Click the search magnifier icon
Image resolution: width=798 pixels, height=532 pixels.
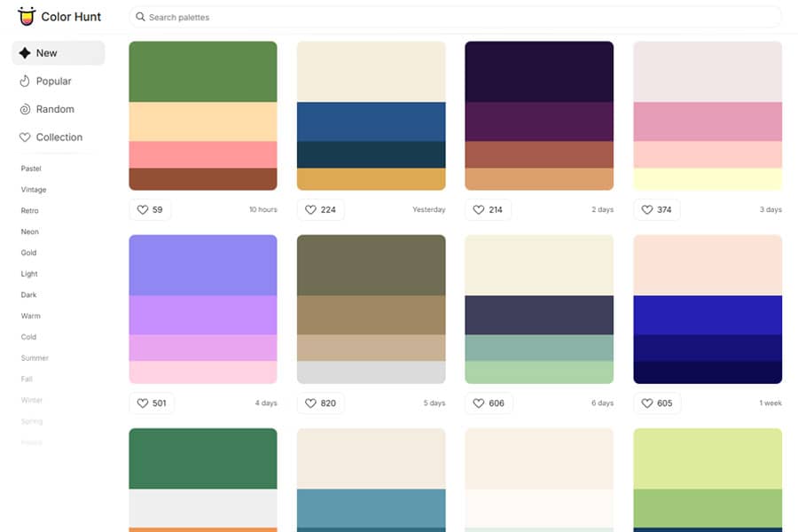(140, 17)
